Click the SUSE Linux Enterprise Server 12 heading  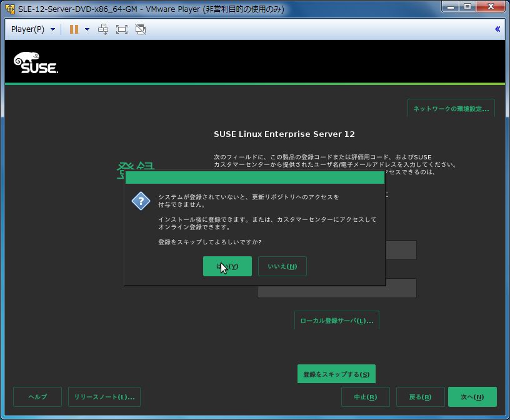284,134
